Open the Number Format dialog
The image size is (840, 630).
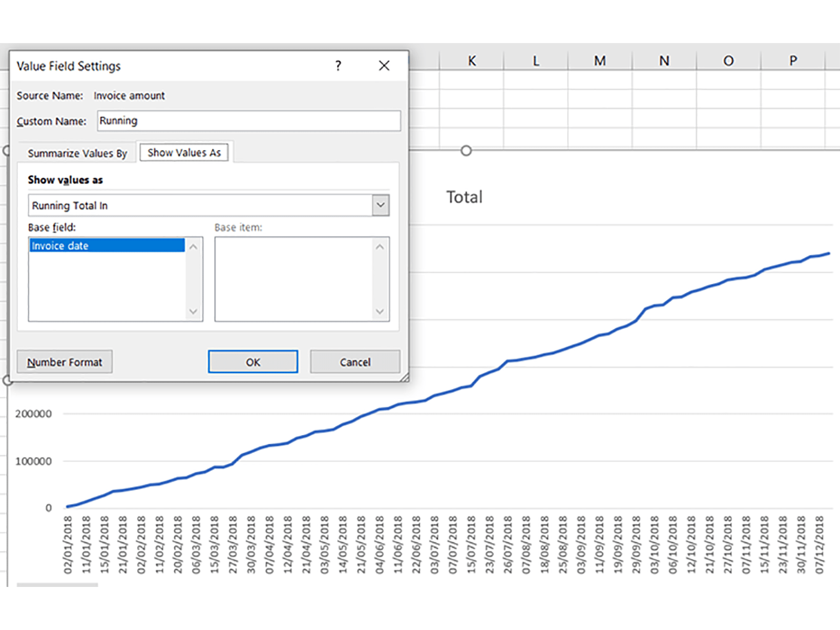coord(65,362)
